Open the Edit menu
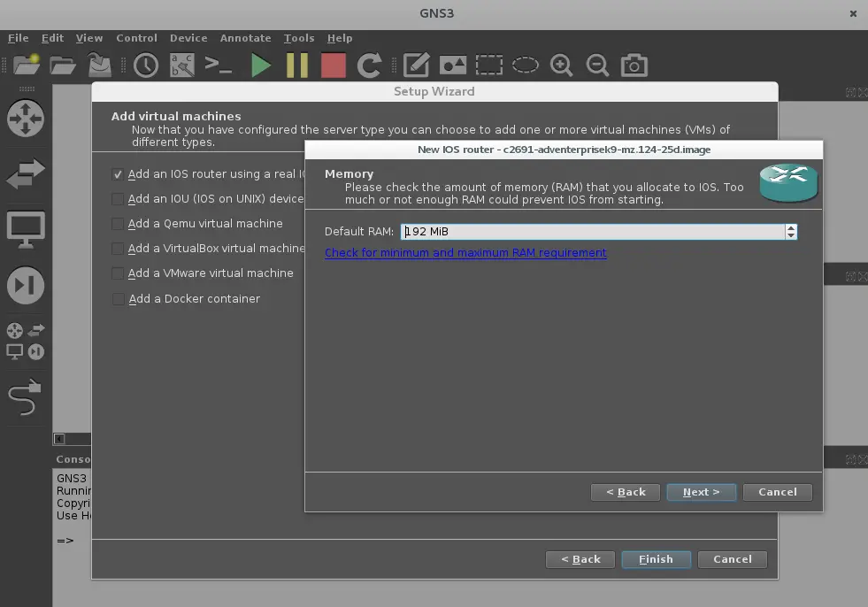868x607 pixels. (52, 38)
